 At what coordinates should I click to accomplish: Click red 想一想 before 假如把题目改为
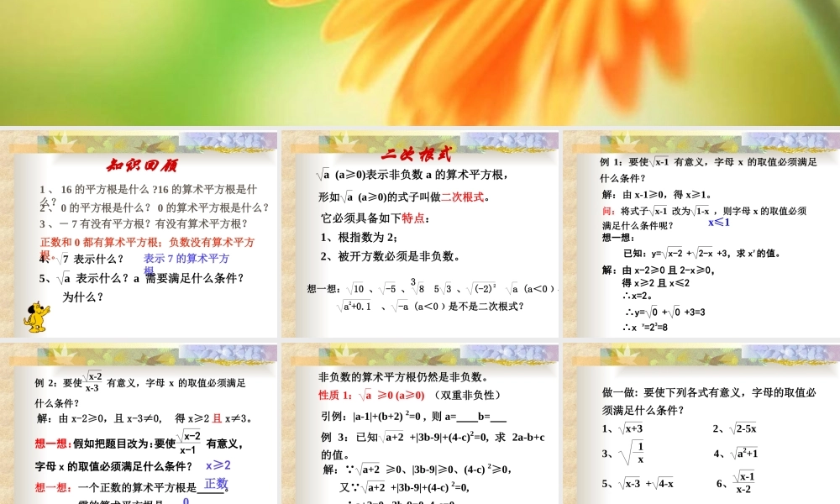(x=53, y=444)
